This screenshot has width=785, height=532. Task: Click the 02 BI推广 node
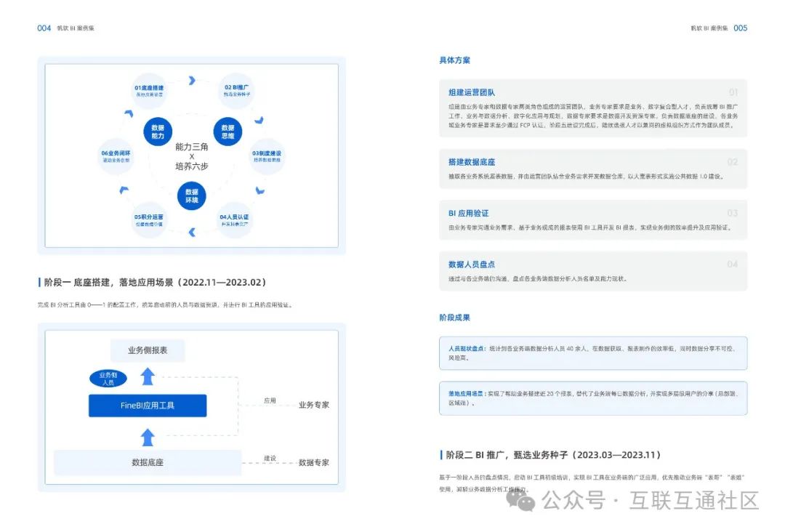point(236,91)
